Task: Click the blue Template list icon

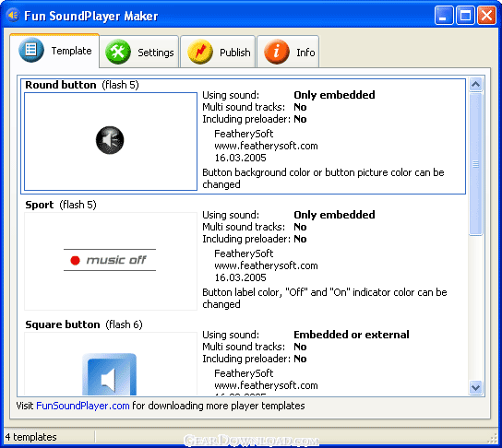Action: pos(31,50)
